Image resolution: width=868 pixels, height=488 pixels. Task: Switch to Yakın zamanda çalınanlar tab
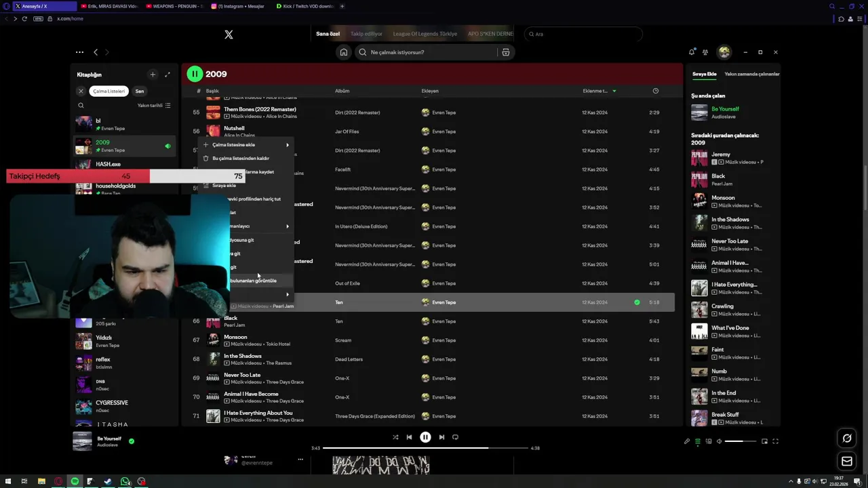[x=752, y=74]
